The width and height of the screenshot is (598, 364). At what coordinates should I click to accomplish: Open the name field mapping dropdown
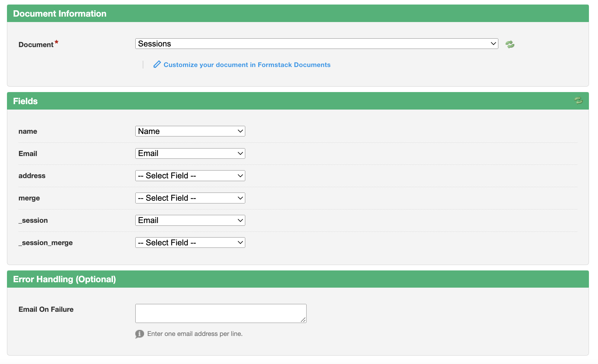190,131
